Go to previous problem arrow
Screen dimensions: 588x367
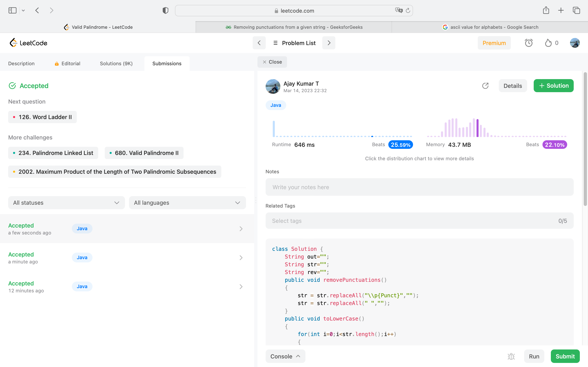click(259, 43)
